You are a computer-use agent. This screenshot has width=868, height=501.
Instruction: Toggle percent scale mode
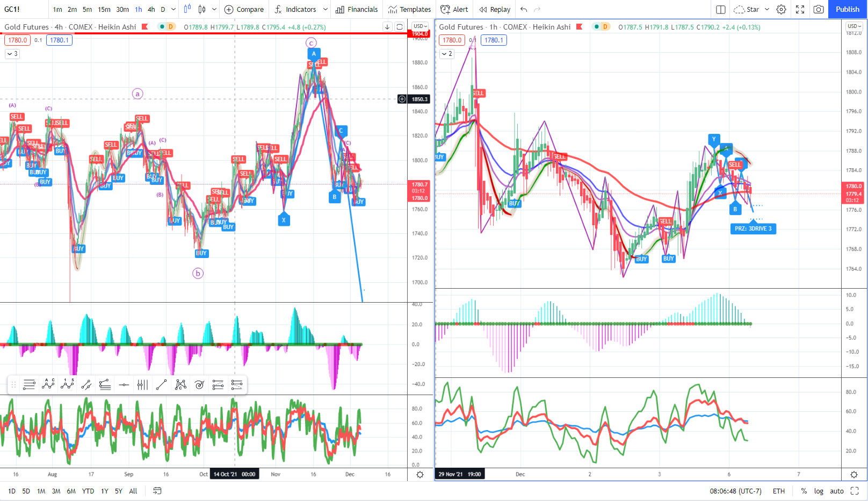tap(804, 491)
